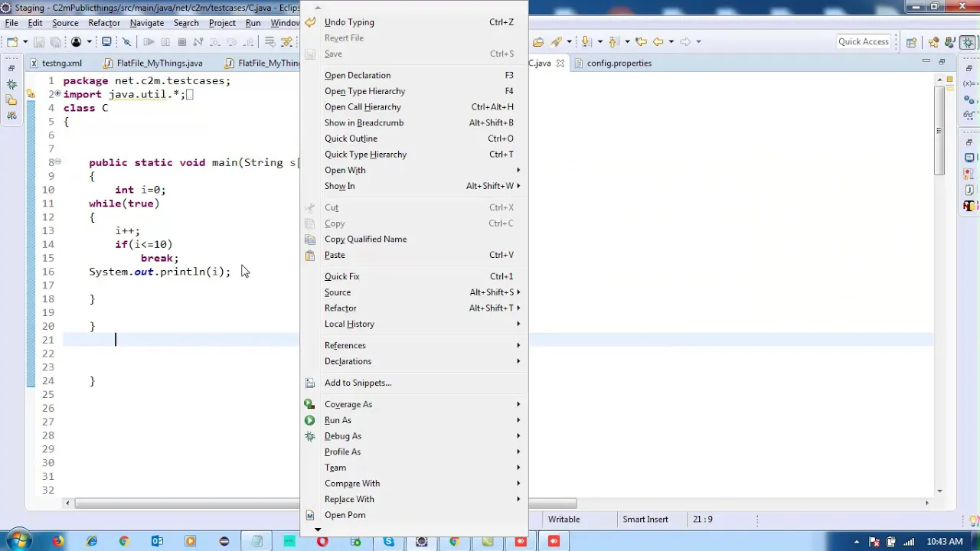The width and height of the screenshot is (980, 551).
Task: Click the Skip All Breakpoints toolbar icon
Action: [x=126, y=42]
